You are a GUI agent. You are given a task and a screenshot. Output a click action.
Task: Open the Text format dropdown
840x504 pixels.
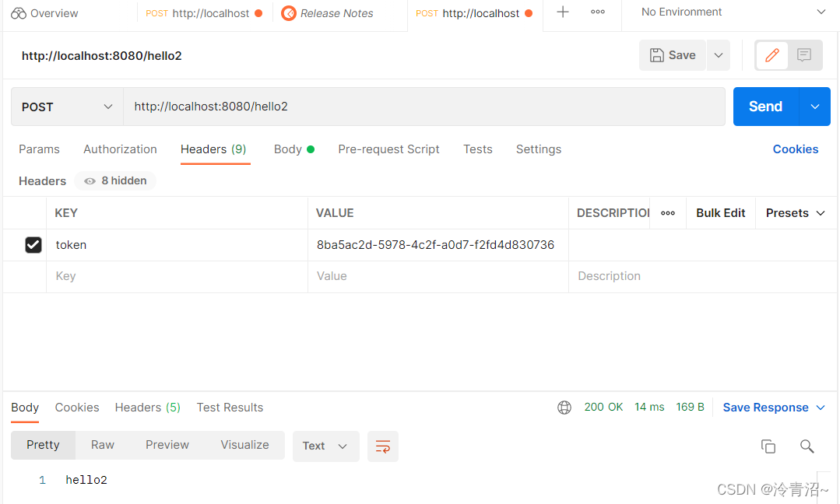pos(325,446)
